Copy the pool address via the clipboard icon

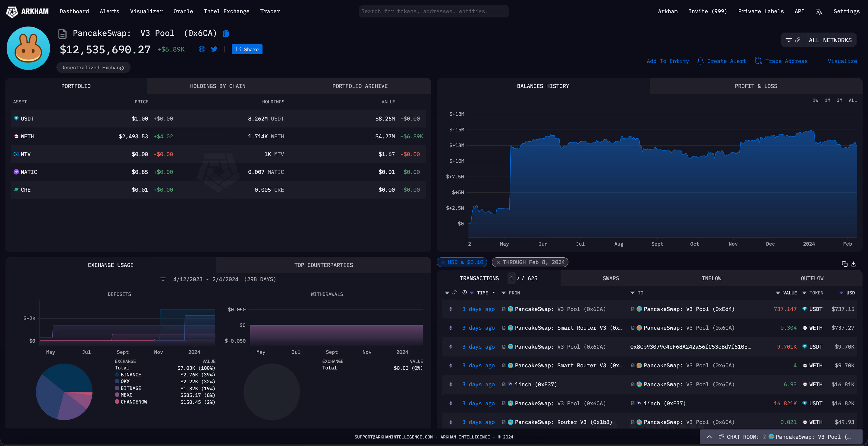(226, 33)
